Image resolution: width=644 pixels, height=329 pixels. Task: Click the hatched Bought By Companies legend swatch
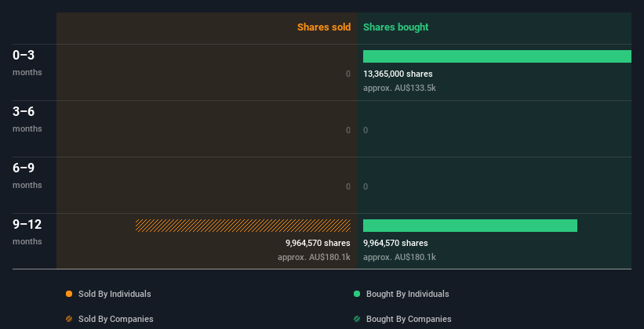point(357,319)
